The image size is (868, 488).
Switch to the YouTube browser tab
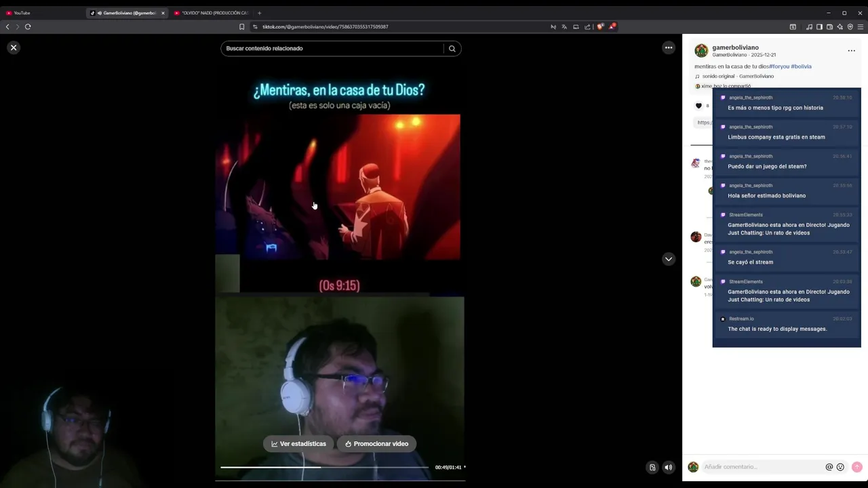pyautogui.click(x=41, y=13)
